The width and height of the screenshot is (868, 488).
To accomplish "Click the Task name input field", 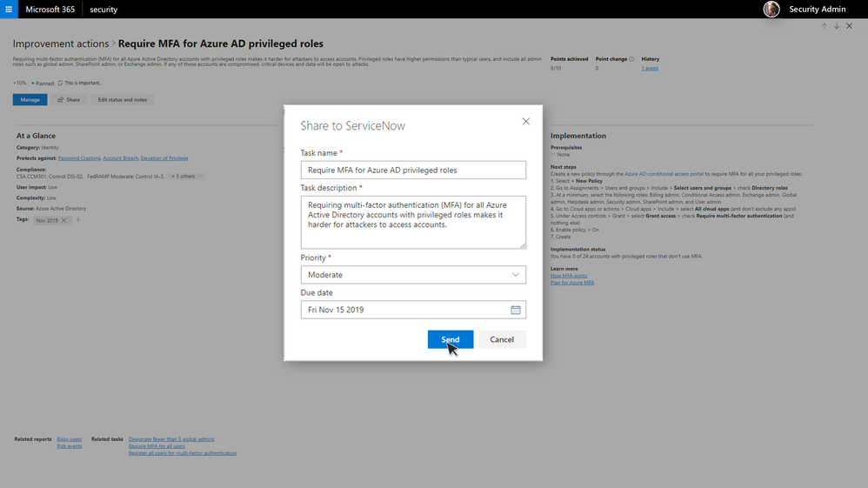I will tap(413, 170).
